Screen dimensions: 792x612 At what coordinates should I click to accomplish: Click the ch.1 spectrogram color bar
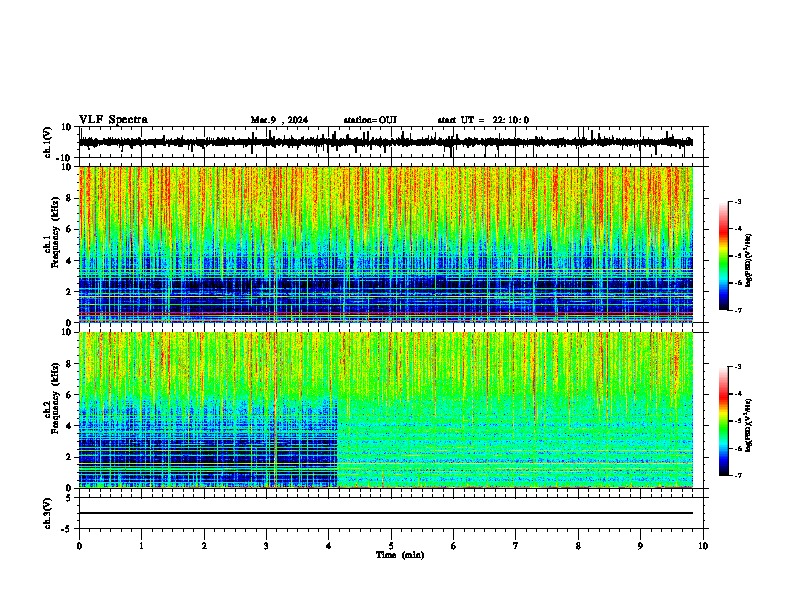point(723,256)
